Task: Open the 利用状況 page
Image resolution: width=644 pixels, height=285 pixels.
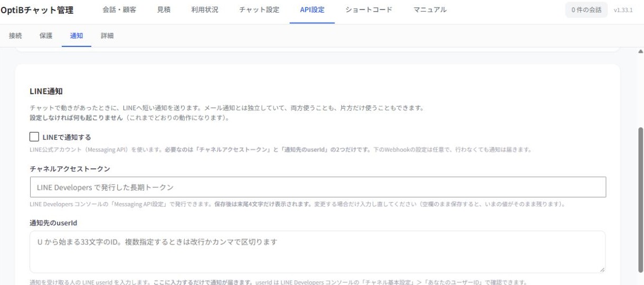Action: [x=204, y=10]
